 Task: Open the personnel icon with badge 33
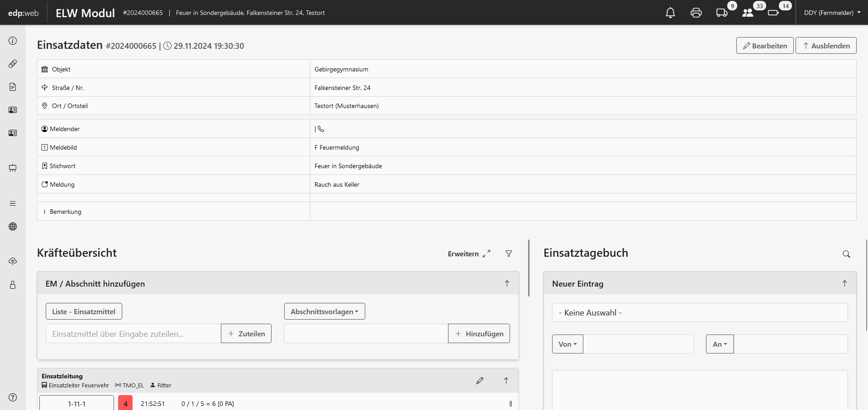click(x=748, y=13)
